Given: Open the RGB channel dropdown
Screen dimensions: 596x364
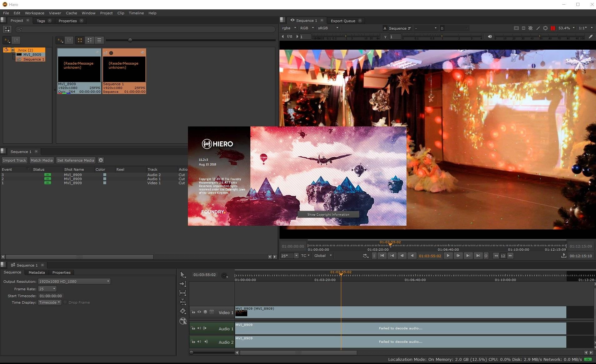Looking at the screenshot, I should (x=307, y=28).
